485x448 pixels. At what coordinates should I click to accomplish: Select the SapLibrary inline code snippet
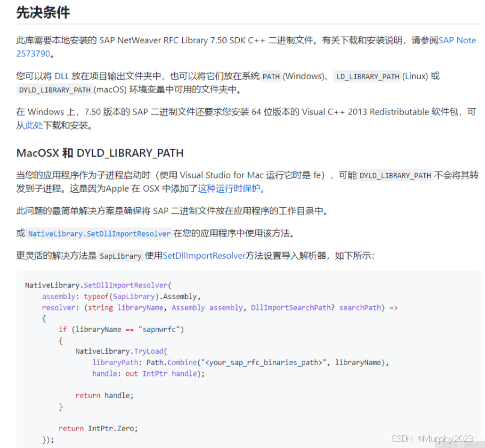(x=120, y=255)
